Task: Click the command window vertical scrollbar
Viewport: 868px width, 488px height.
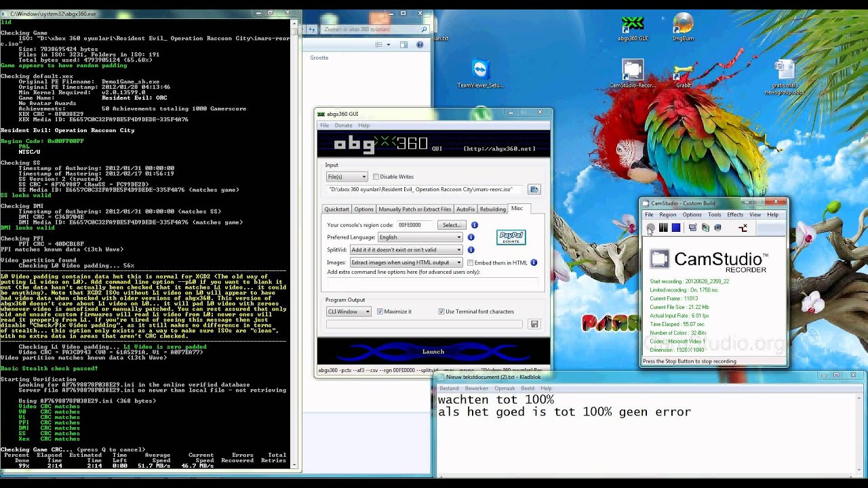Action: click(294, 244)
